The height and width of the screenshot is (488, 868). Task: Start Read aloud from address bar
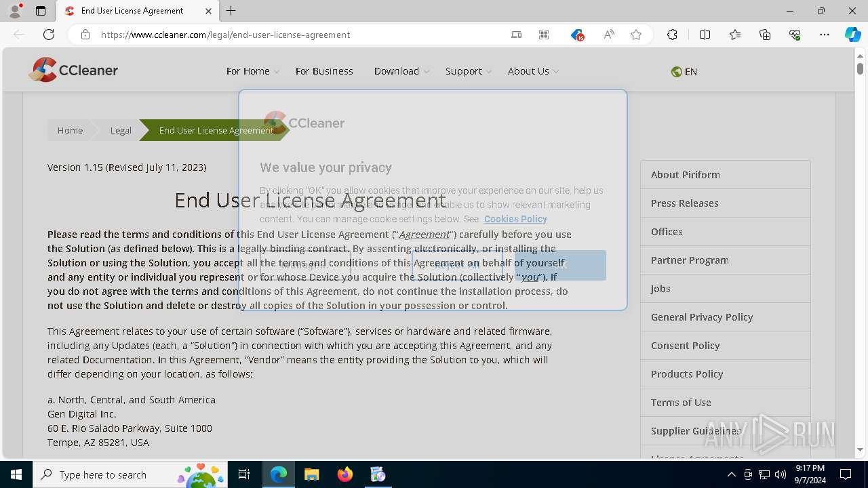click(609, 35)
